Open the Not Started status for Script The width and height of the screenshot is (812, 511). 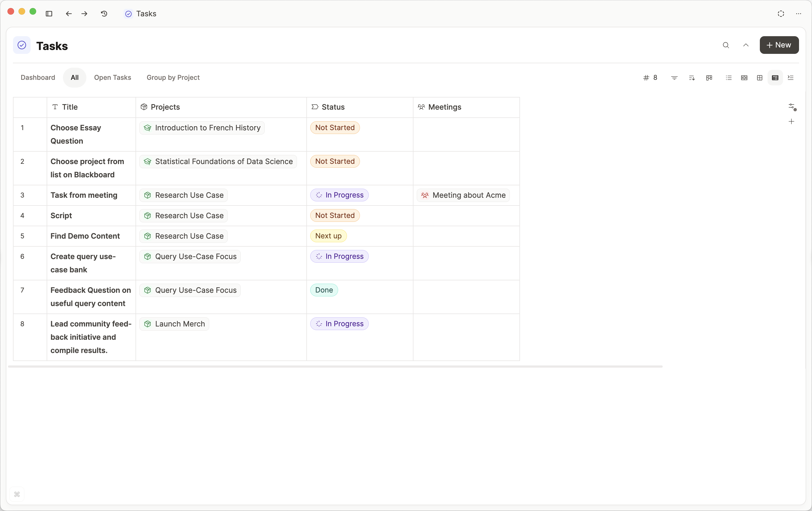[335, 215]
